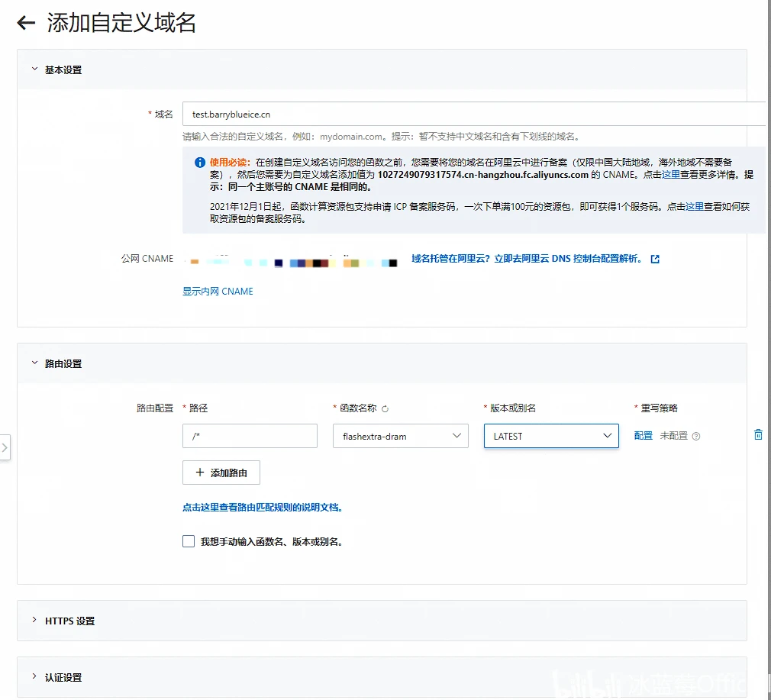
Task: Open the LATEST version dropdown
Action: (x=551, y=436)
